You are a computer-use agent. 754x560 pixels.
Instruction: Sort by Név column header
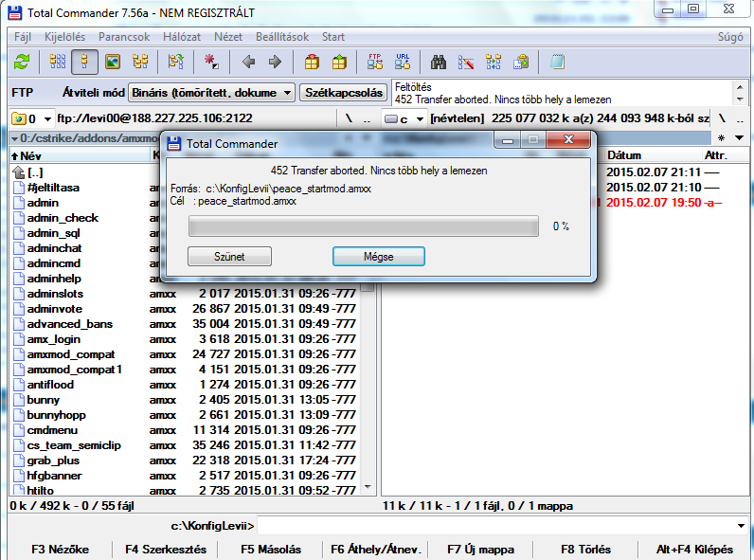coord(80,155)
